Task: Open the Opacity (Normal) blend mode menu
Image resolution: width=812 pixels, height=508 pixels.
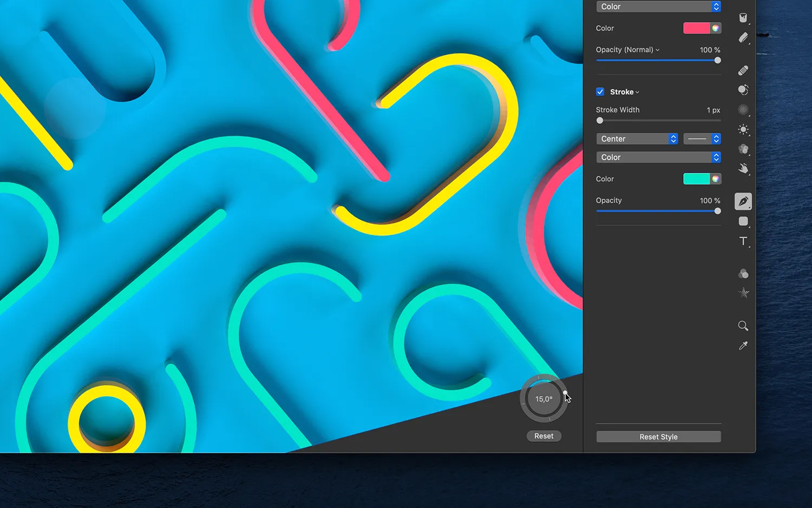Action: click(x=627, y=49)
